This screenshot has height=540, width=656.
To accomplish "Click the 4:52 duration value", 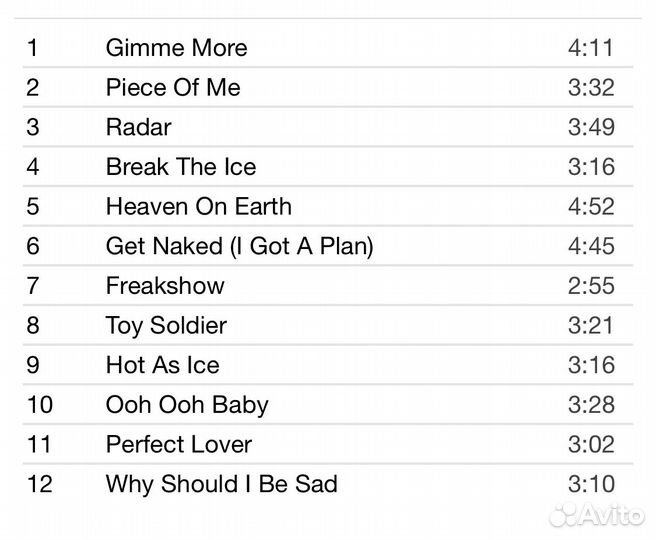I will (590, 207).
